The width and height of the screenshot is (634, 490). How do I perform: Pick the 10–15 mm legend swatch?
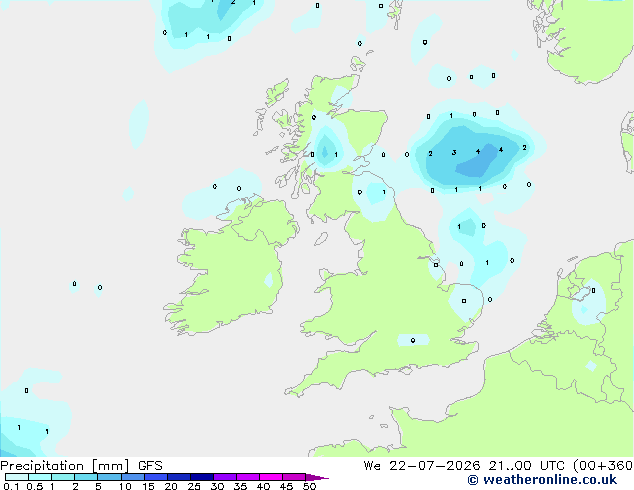click(x=132, y=477)
